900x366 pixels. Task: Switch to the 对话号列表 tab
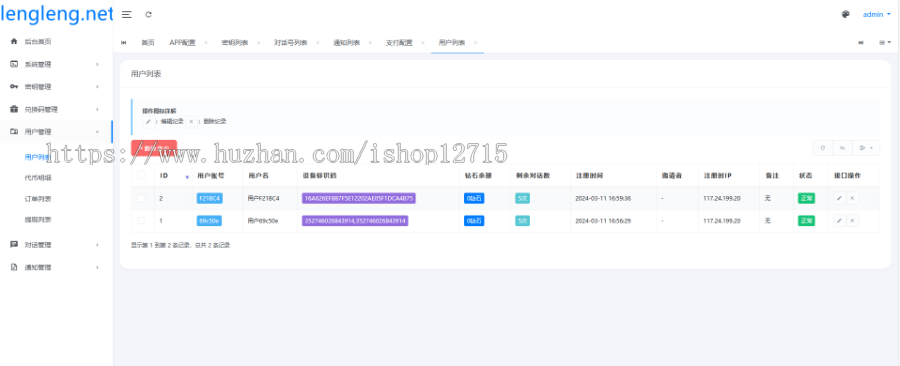[290, 42]
